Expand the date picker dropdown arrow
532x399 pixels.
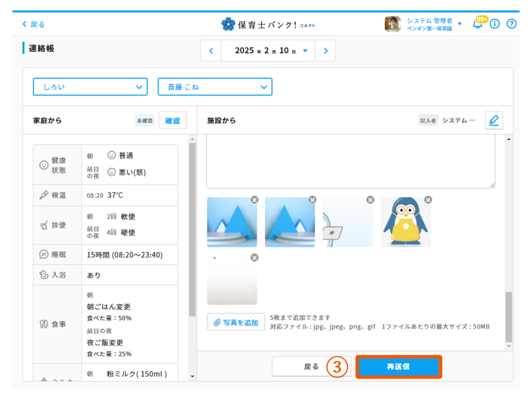305,51
